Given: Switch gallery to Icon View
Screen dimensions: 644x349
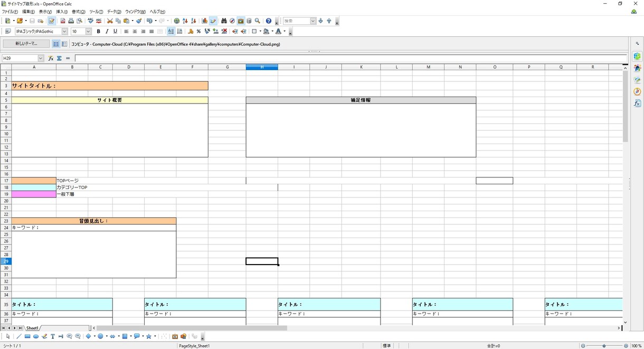Looking at the screenshot, I should point(56,44).
